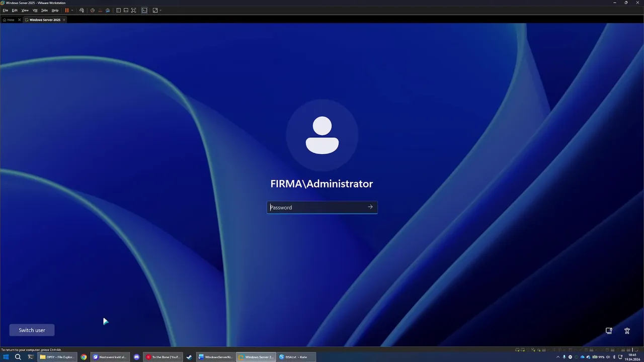The image size is (644, 362).
Task: Open the Bluetooth tray icon
Action: pyautogui.click(x=614, y=357)
